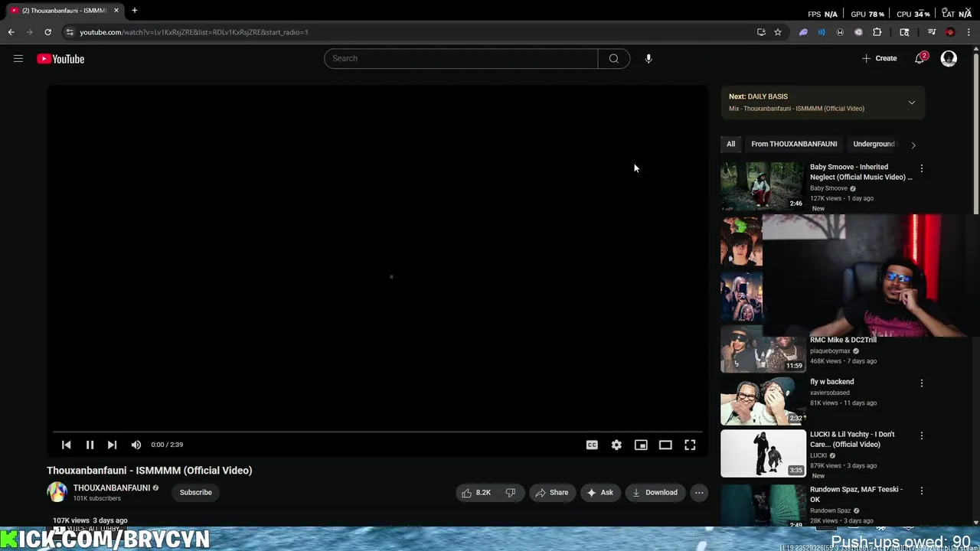This screenshot has height=551, width=980.
Task: Open the xaviersobased channel name
Action: coord(829,393)
